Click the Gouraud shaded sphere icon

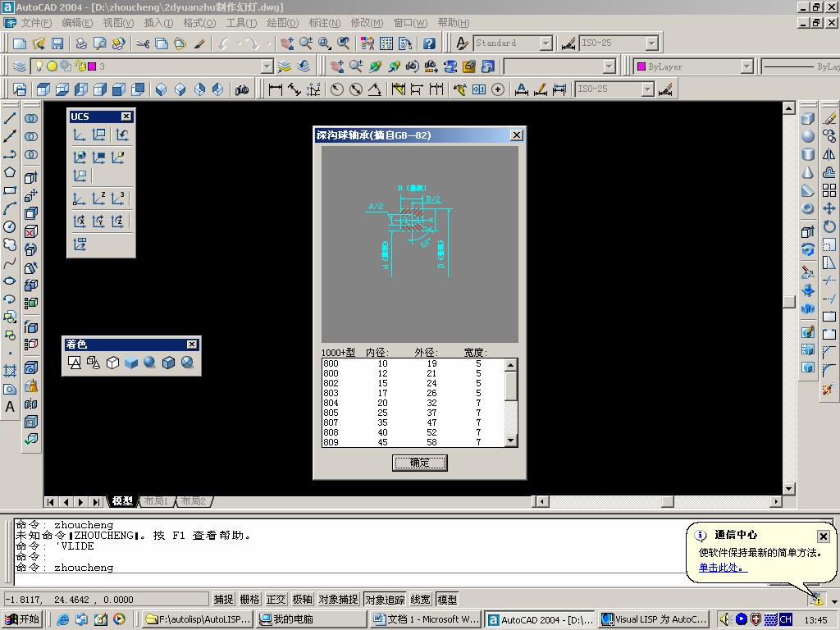click(149, 363)
